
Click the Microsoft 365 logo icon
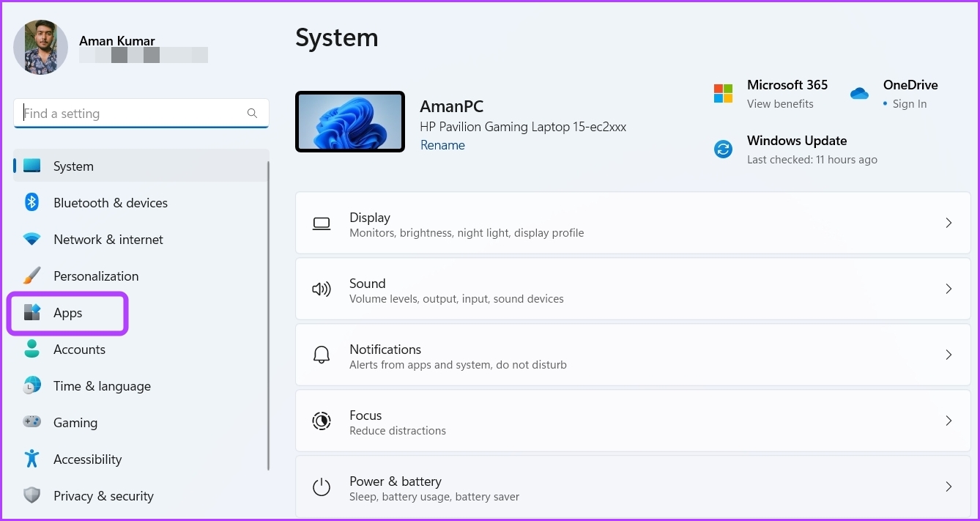(x=723, y=94)
